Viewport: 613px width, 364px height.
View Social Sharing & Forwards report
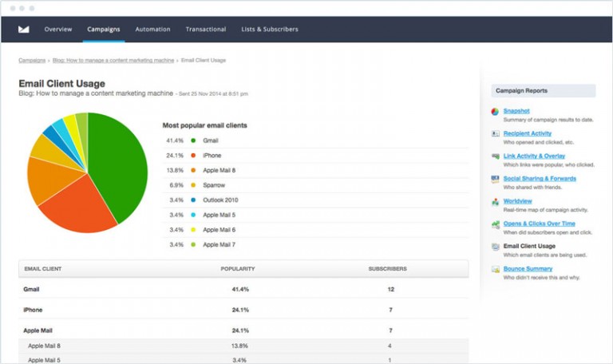coord(540,179)
